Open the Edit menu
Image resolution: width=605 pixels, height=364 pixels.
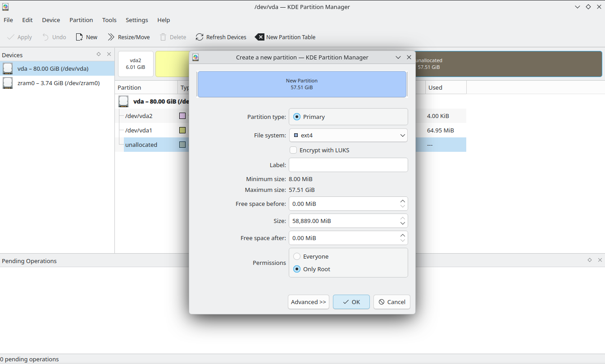(x=27, y=20)
